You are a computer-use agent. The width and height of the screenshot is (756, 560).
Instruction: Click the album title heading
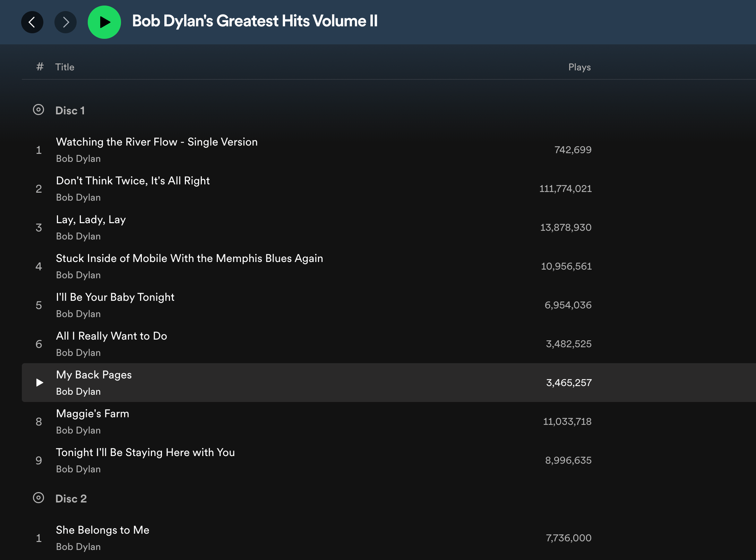pyautogui.click(x=255, y=21)
